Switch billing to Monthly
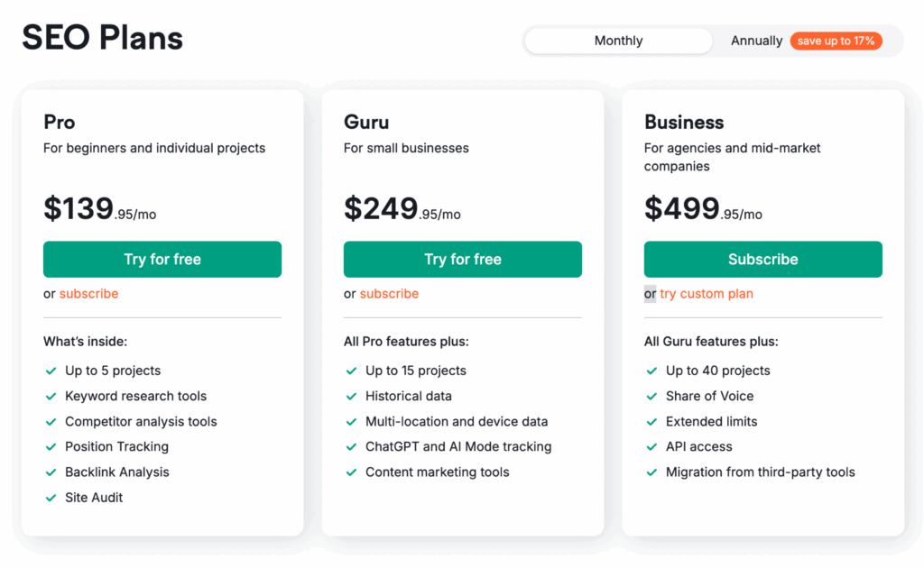The height and width of the screenshot is (568, 924). [618, 41]
